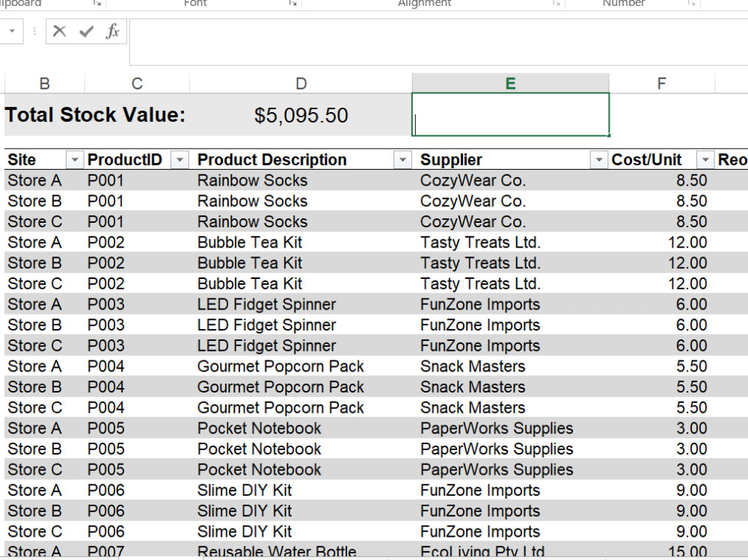Select Tasty Treats Ltd. in Store B row
This screenshot has width=748, height=560.
coord(511,263)
